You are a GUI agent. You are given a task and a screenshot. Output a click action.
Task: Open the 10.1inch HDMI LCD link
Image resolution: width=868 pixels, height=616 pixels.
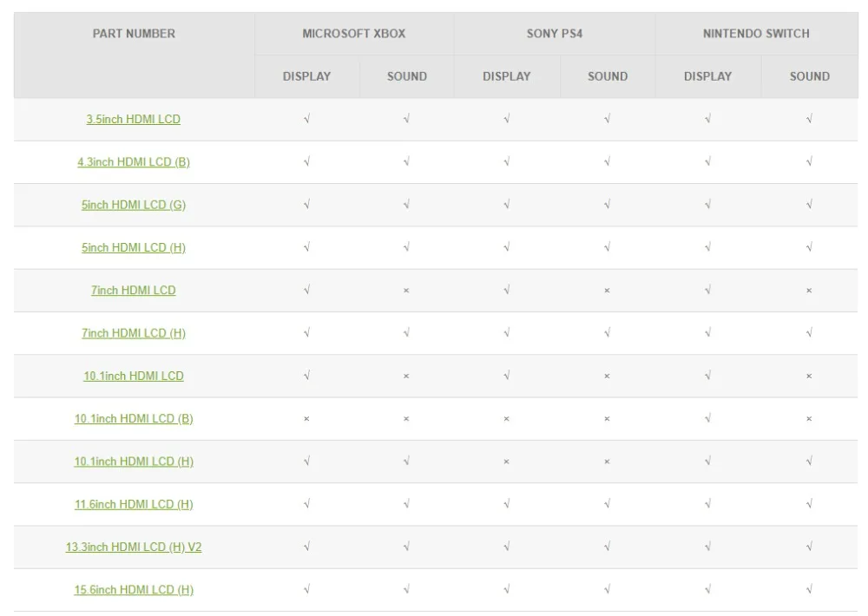point(134,376)
